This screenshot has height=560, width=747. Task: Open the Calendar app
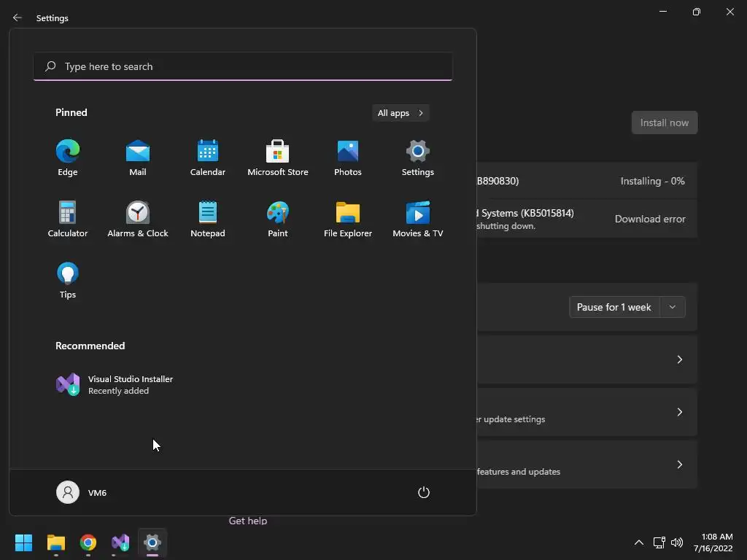208,157
